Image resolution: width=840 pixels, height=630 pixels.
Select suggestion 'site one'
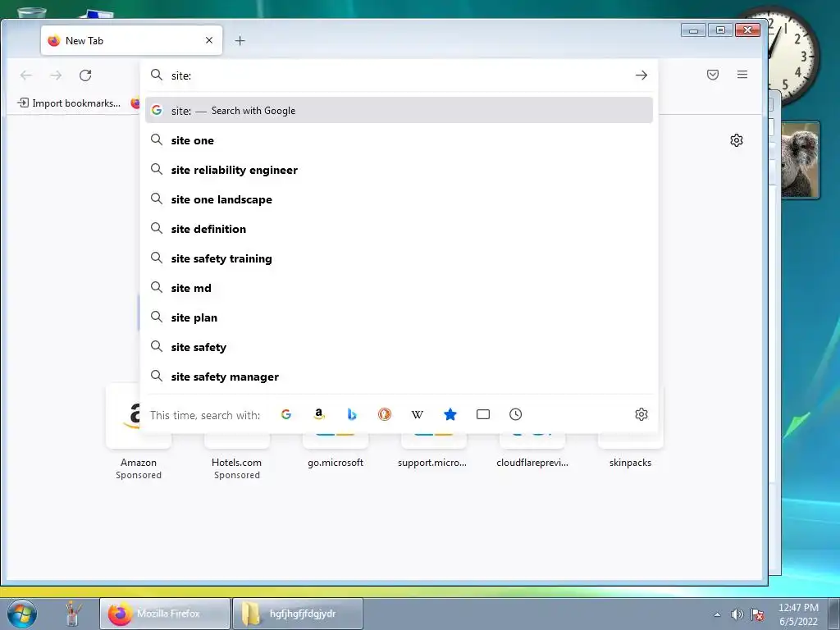(x=399, y=140)
